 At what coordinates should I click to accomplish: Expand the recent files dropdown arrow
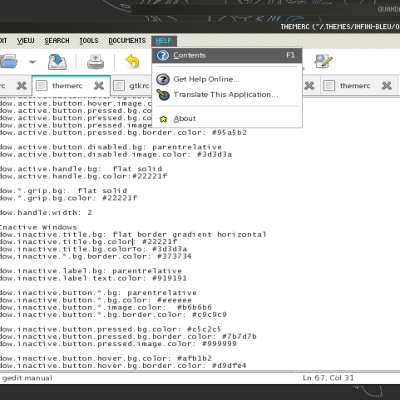32,62
